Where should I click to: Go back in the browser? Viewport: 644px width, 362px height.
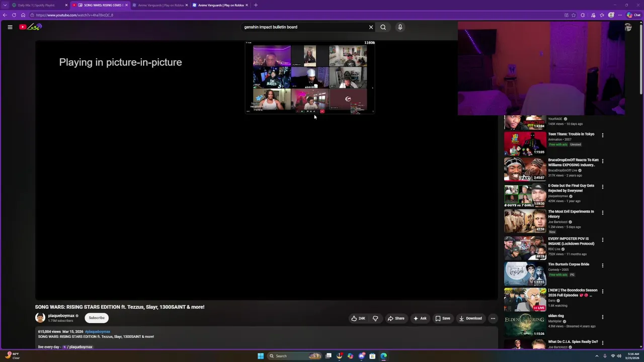tap(6, 15)
